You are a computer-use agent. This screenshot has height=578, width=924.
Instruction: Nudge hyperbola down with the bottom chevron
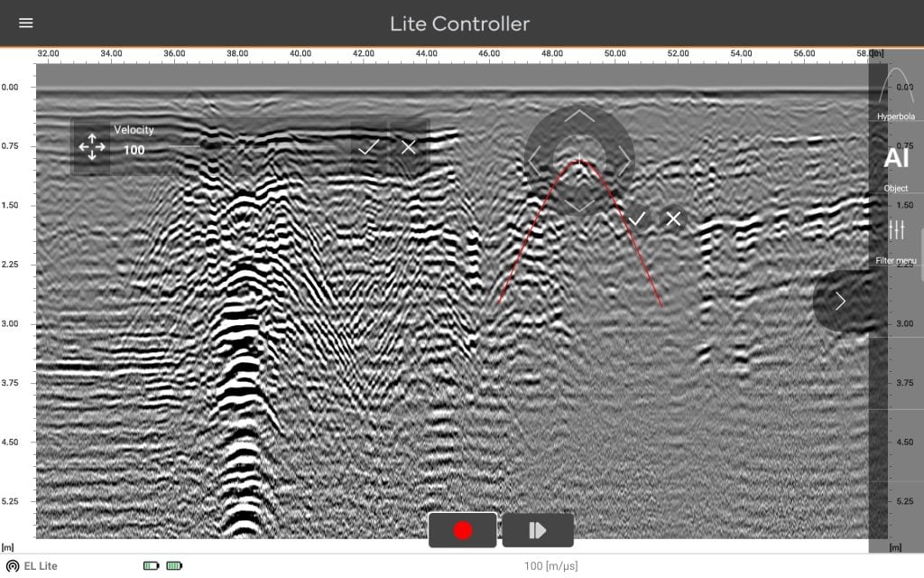tap(579, 205)
